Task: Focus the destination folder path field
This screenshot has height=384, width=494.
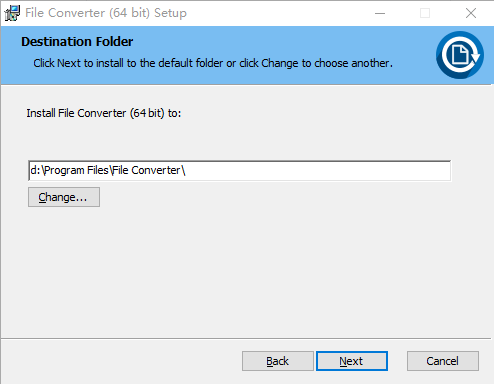Action: pyautogui.click(x=240, y=171)
